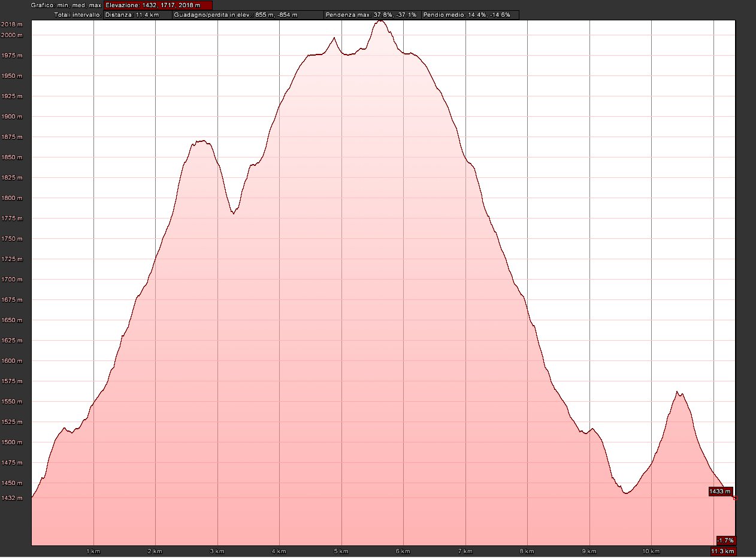
Task: Click the 5 km mark on distance axis
Action: pyautogui.click(x=341, y=551)
